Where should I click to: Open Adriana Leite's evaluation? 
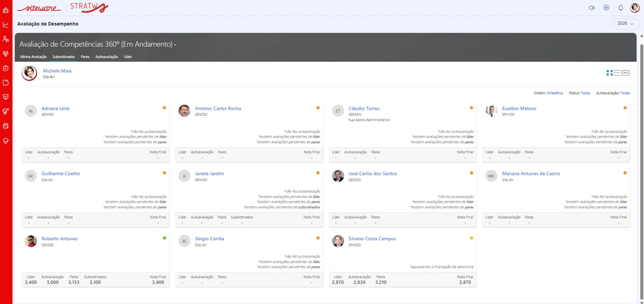(x=55, y=108)
